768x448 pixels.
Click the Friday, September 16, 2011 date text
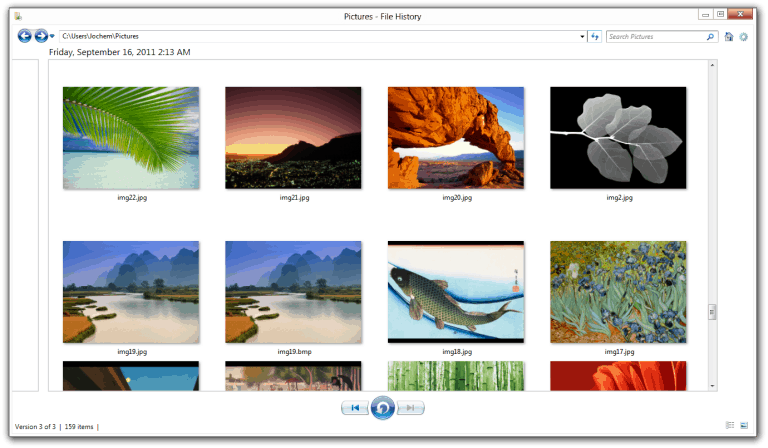tap(120, 52)
